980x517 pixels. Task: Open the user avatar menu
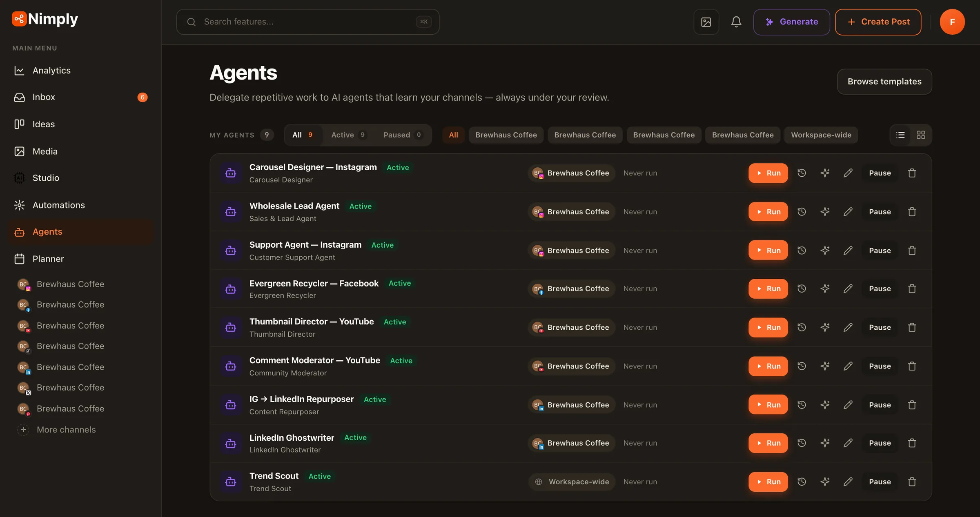(952, 22)
